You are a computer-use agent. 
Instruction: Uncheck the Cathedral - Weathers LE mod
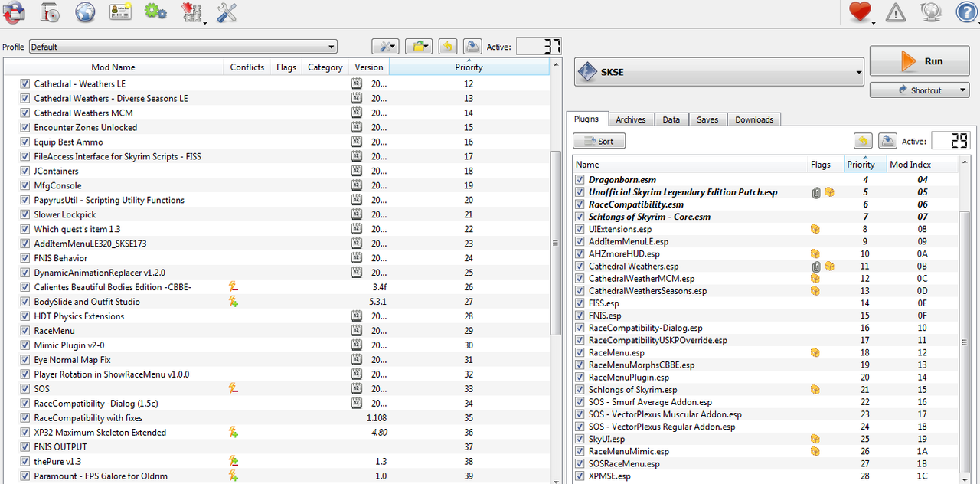pyautogui.click(x=25, y=84)
